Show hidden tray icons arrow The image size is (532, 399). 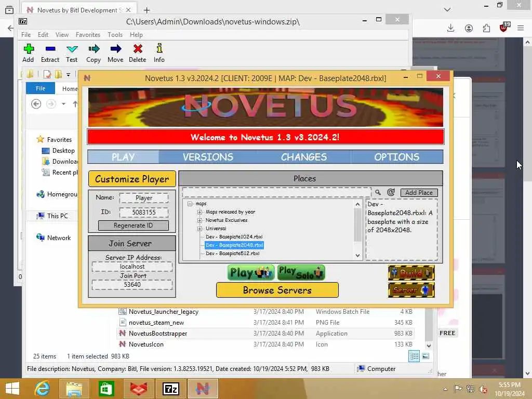(x=445, y=389)
